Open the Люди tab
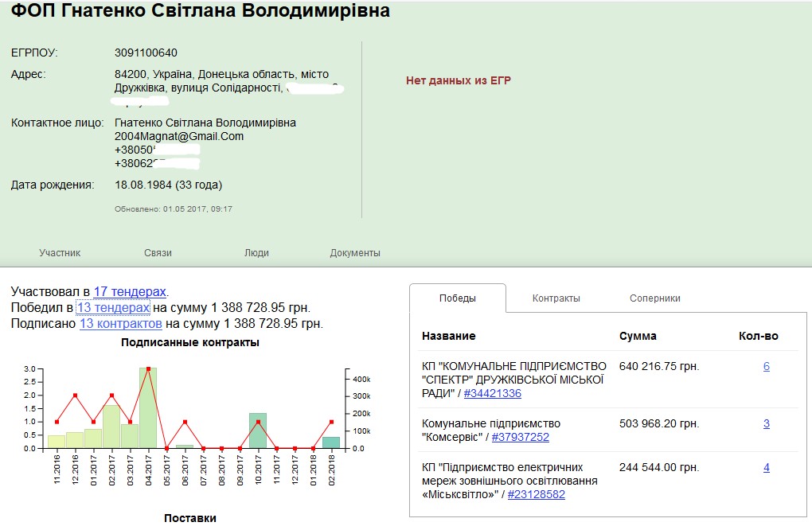The width and height of the screenshot is (812, 530). (256, 253)
